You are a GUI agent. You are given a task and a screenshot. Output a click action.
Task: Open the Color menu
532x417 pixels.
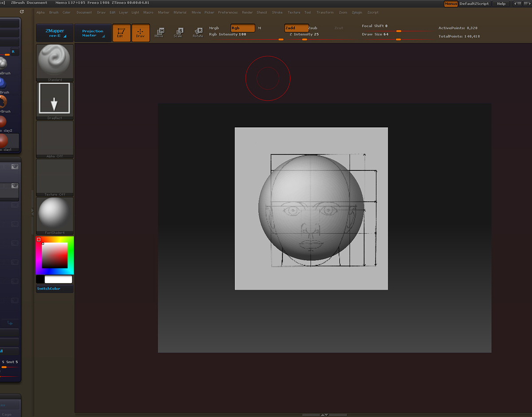point(66,12)
